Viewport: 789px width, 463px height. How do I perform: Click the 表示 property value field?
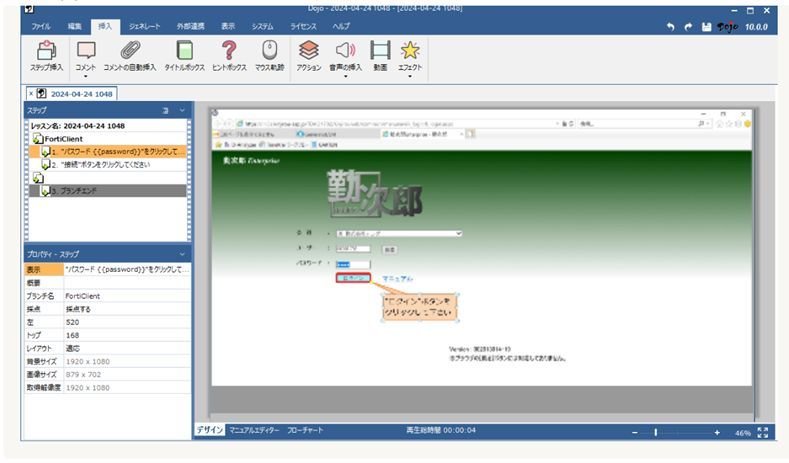127,269
